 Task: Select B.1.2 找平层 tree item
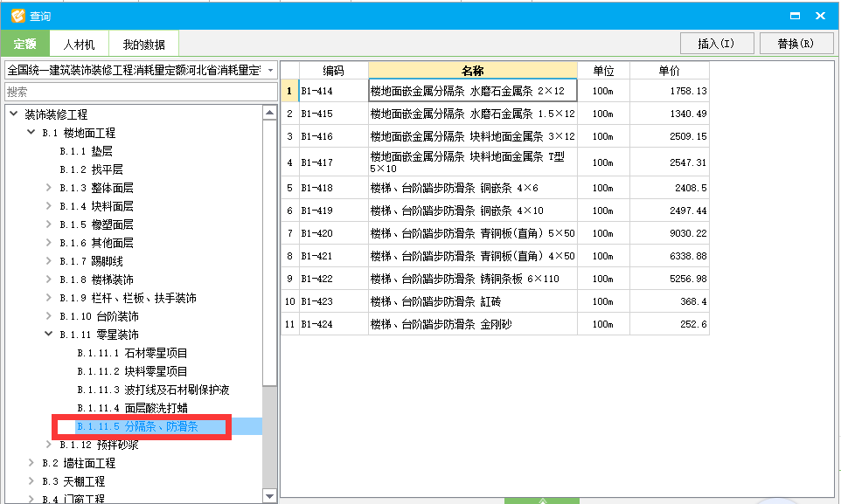[x=91, y=169]
